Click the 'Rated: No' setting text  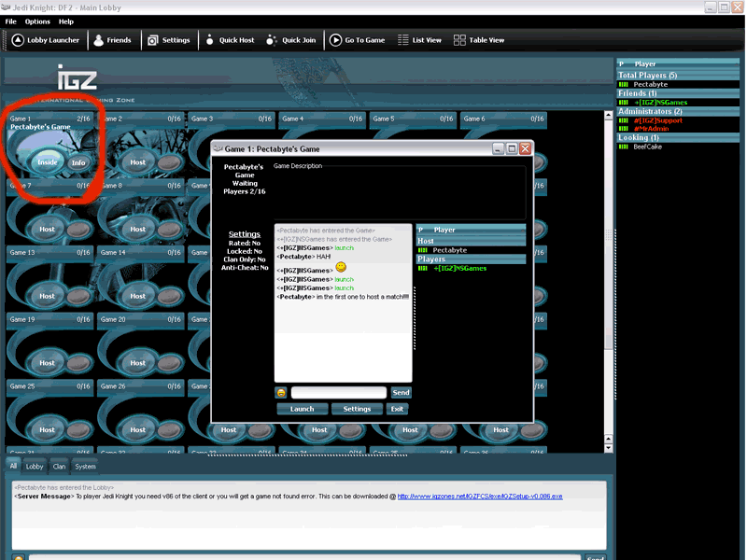pyautogui.click(x=245, y=243)
